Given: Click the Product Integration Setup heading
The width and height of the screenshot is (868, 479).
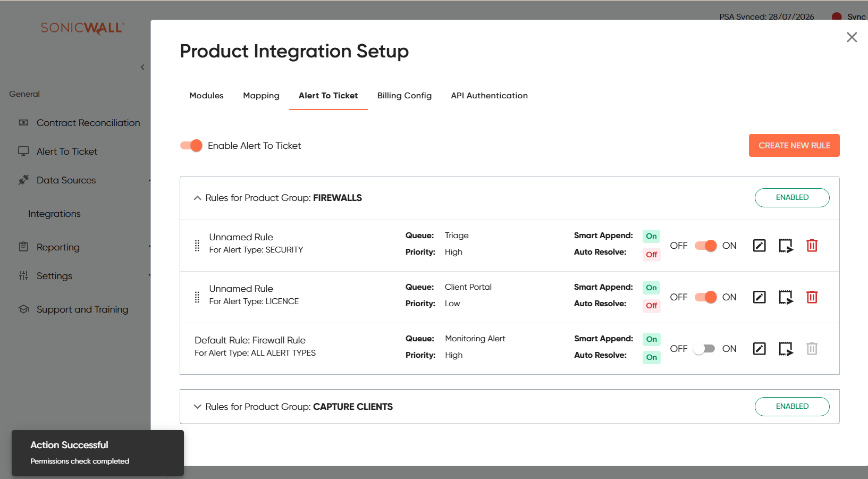Looking at the screenshot, I should [294, 52].
